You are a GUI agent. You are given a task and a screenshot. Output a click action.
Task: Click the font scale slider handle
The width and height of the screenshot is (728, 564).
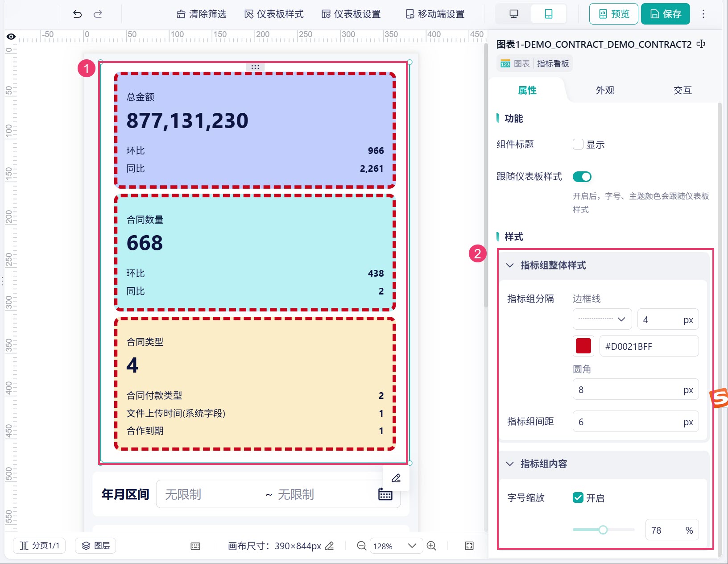click(603, 530)
